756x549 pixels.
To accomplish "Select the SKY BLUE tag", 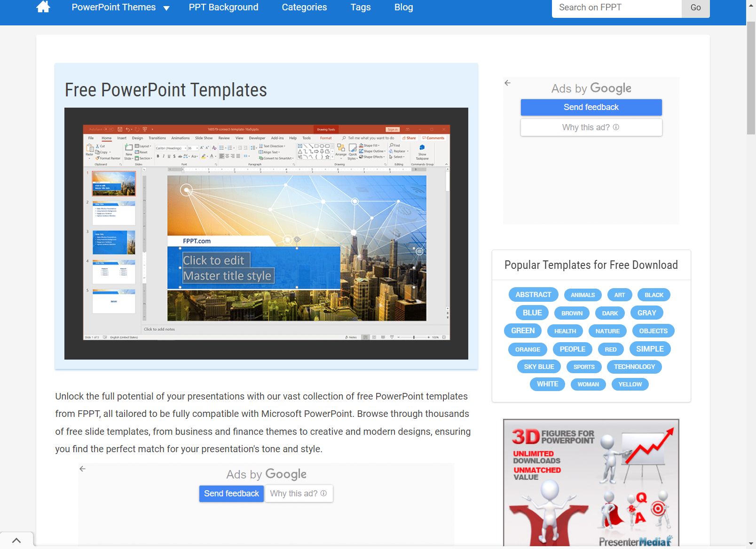I will point(539,367).
